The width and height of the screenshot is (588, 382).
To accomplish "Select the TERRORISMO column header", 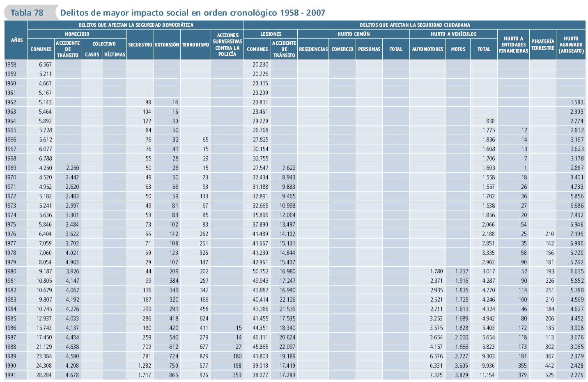I will coord(195,45).
